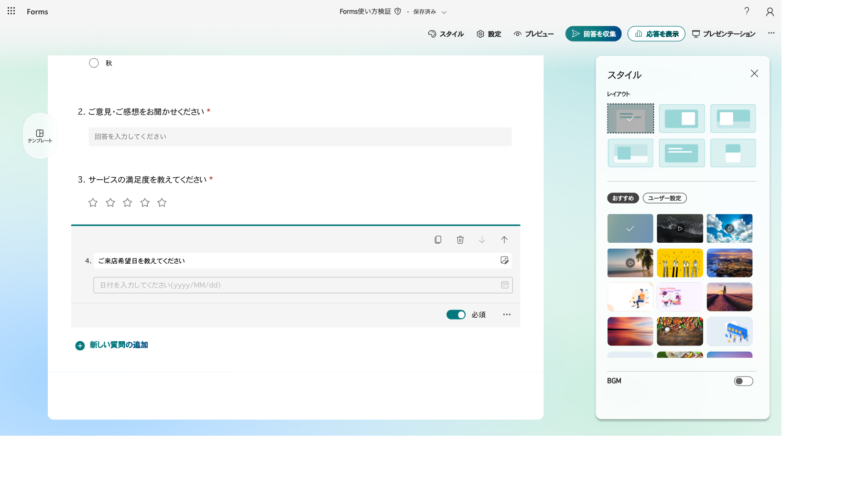868x484 pixels.
Task: Click the help question mark icon
Action: (747, 11)
